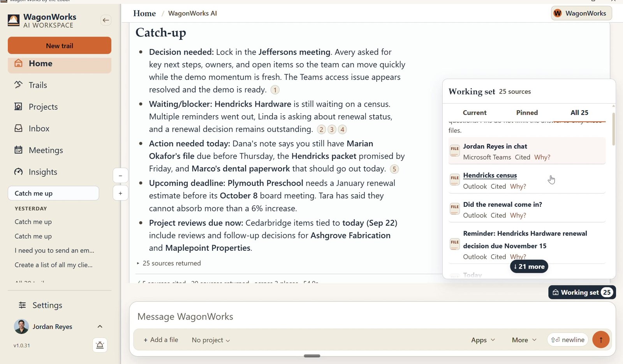Click the WagonWorks logo icon in sidebar
The height and width of the screenshot is (364, 623).
pyautogui.click(x=14, y=21)
